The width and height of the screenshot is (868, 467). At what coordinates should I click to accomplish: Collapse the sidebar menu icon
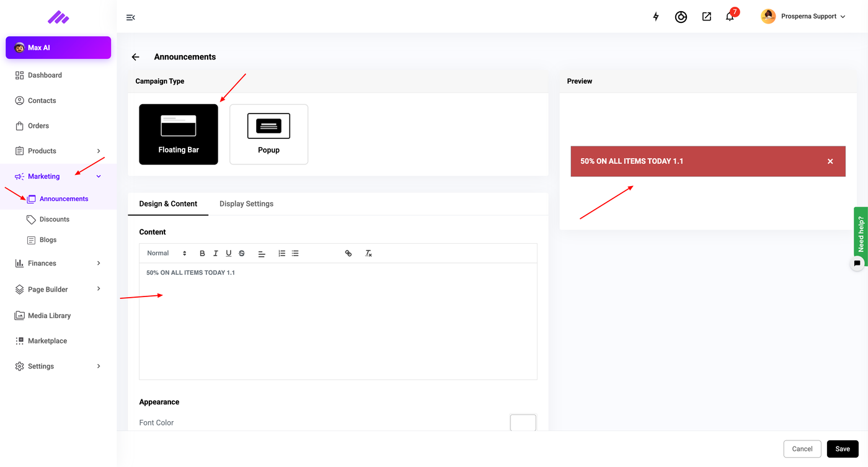pyautogui.click(x=130, y=17)
